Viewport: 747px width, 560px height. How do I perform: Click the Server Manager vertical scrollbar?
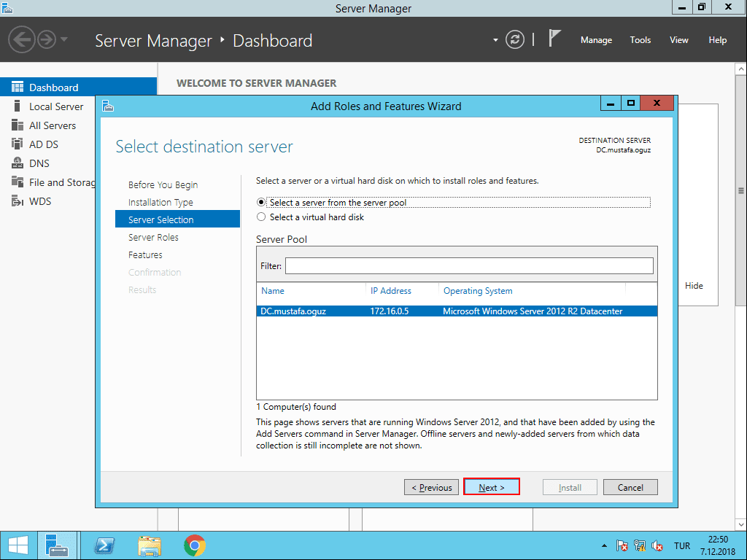pos(741,190)
